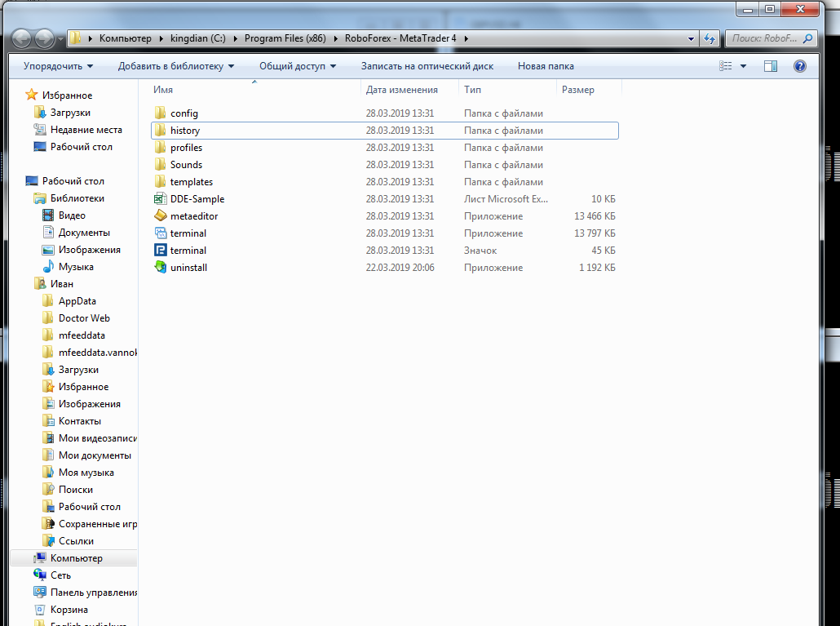This screenshot has width=840, height=626.
Task: Click kingdian (C:) breadcrumb
Action: pyautogui.click(x=197, y=38)
